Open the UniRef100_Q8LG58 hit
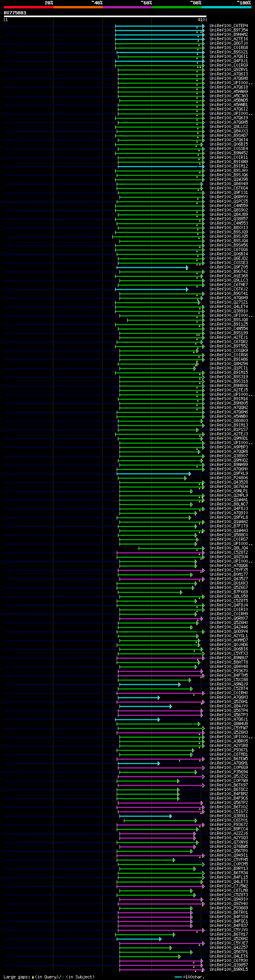This screenshot has height=980, width=255. 229,597
